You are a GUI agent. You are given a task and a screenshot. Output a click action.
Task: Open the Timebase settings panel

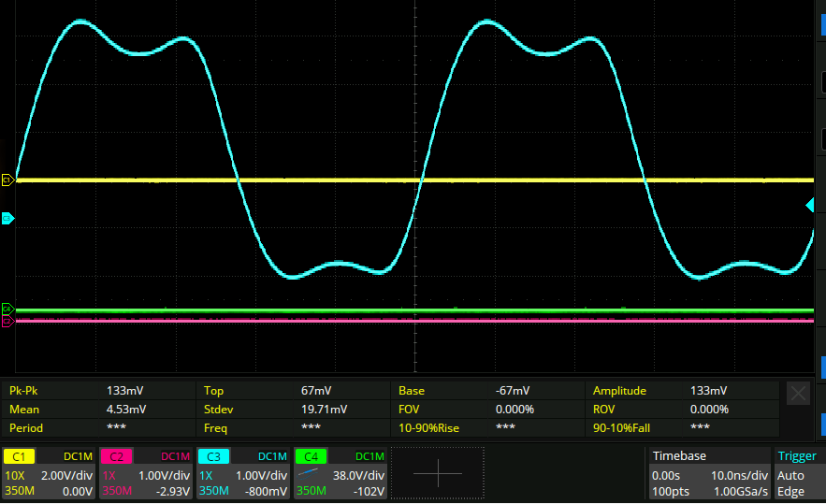tap(679, 456)
